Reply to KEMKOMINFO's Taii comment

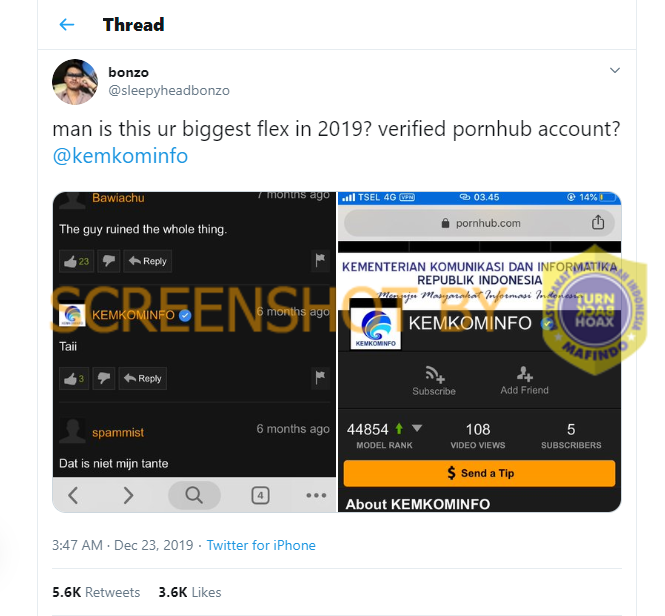coord(142,378)
